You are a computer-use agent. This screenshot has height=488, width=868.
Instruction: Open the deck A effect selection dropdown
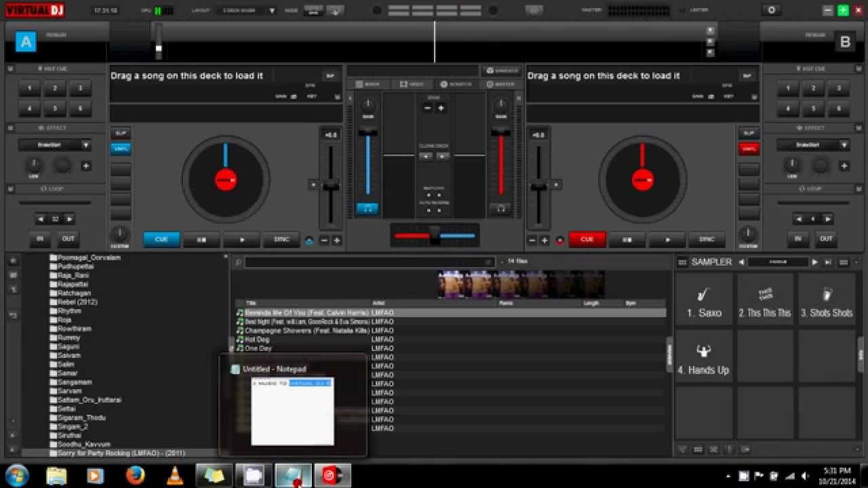pyautogui.click(x=86, y=145)
